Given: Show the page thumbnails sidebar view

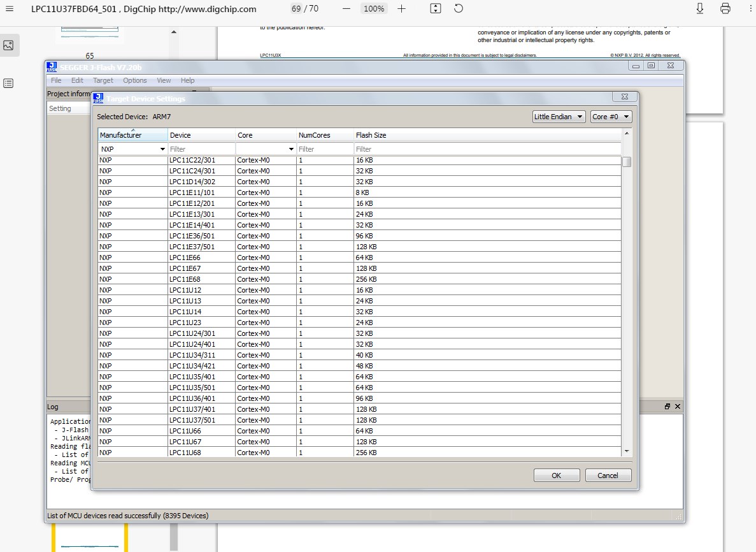Looking at the screenshot, I should 8,45.
